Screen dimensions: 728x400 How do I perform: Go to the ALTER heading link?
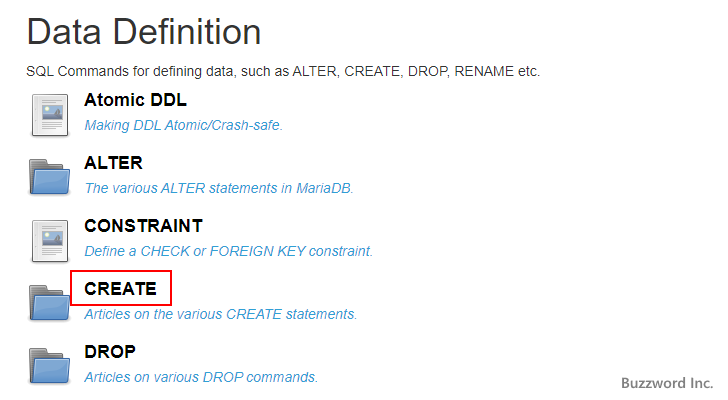click(113, 163)
